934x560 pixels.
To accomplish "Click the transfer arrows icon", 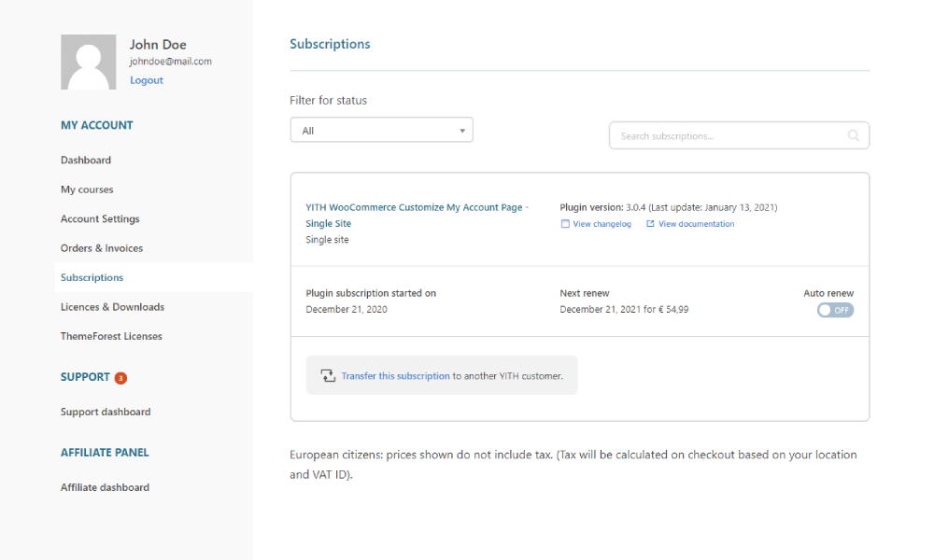I will [328, 375].
